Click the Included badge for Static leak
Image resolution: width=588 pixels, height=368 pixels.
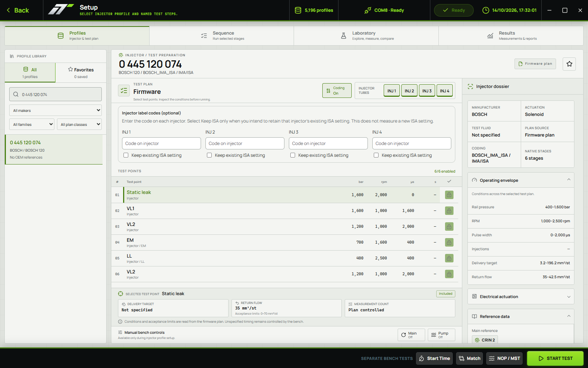pyautogui.click(x=445, y=294)
